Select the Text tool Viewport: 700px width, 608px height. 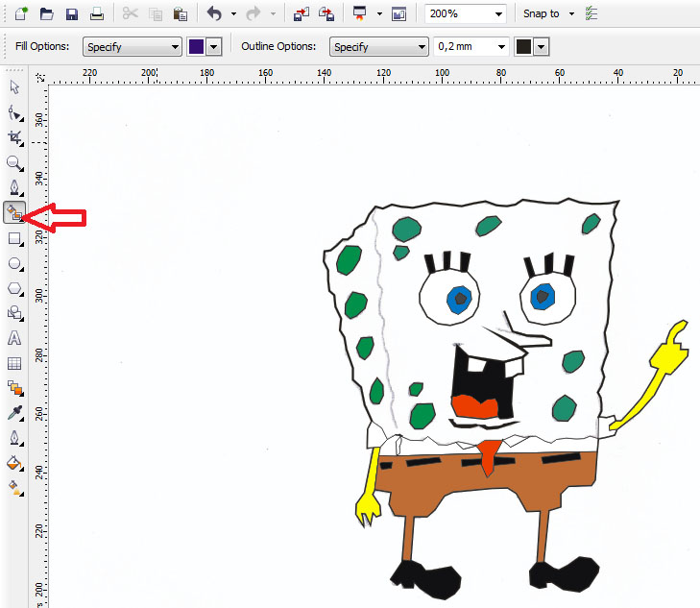coord(14,338)
